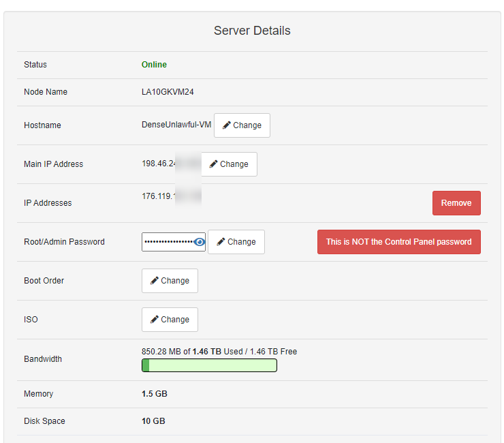
Task: Click the pencil icon in Main IP Address row
Action: point(214,164)
